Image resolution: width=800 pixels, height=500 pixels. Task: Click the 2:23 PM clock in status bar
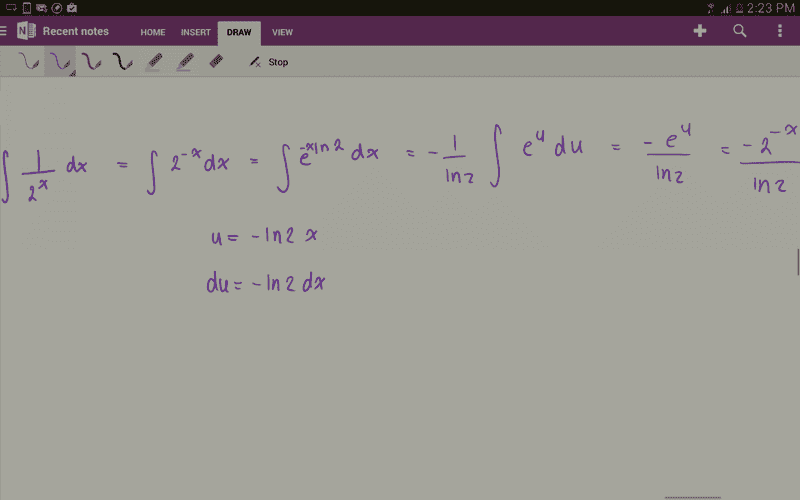(x=770, y=8)
